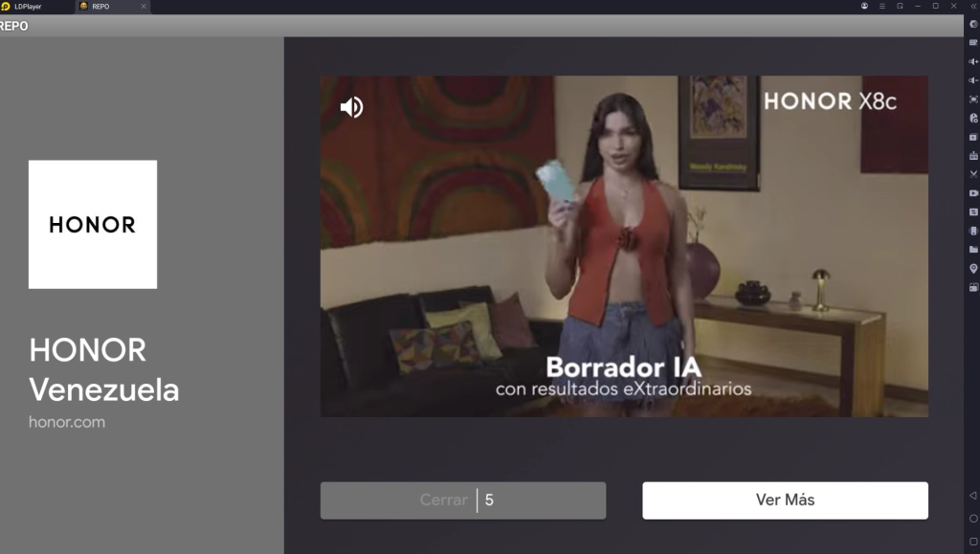Click the Cerrar countdown button

[463, 500]
